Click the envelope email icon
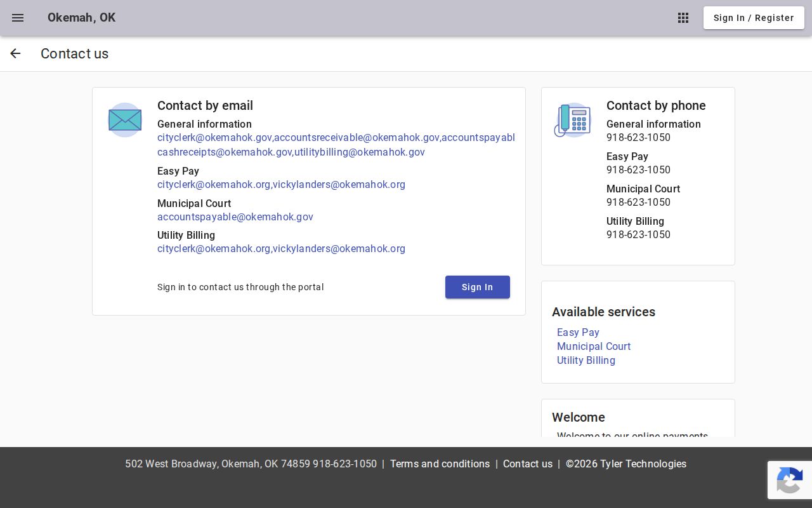 [x=125, y=120]
